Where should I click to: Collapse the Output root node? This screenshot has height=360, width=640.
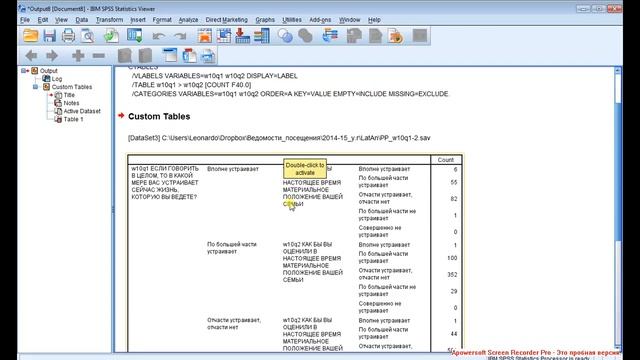coord(24,71)
